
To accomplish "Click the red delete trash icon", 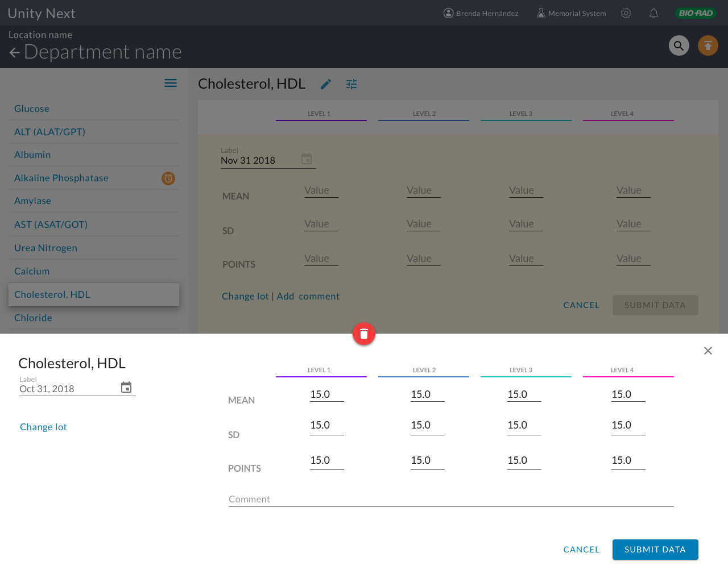I will (x=364, y=334).
